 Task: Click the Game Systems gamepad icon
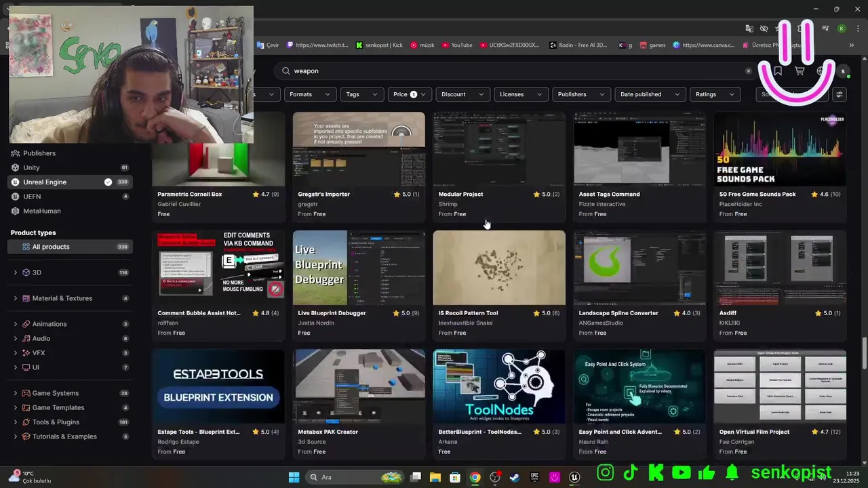point(26,393)
